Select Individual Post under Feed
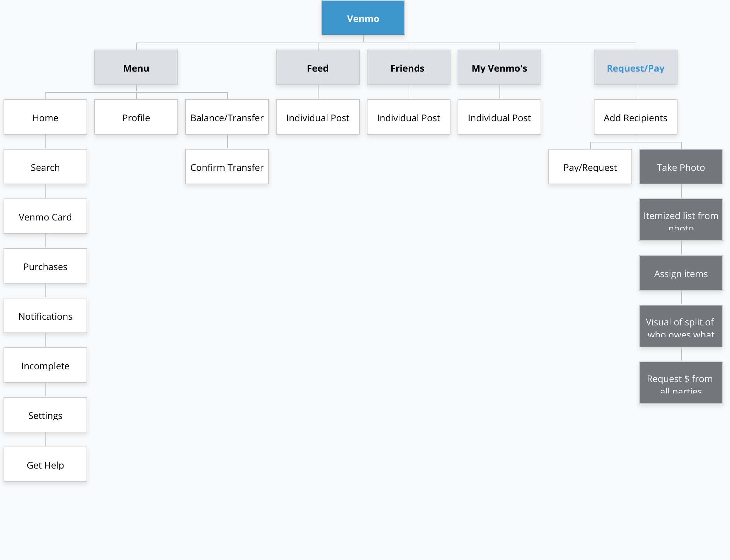The image size is (730, 560). click(x=317, y=117)
